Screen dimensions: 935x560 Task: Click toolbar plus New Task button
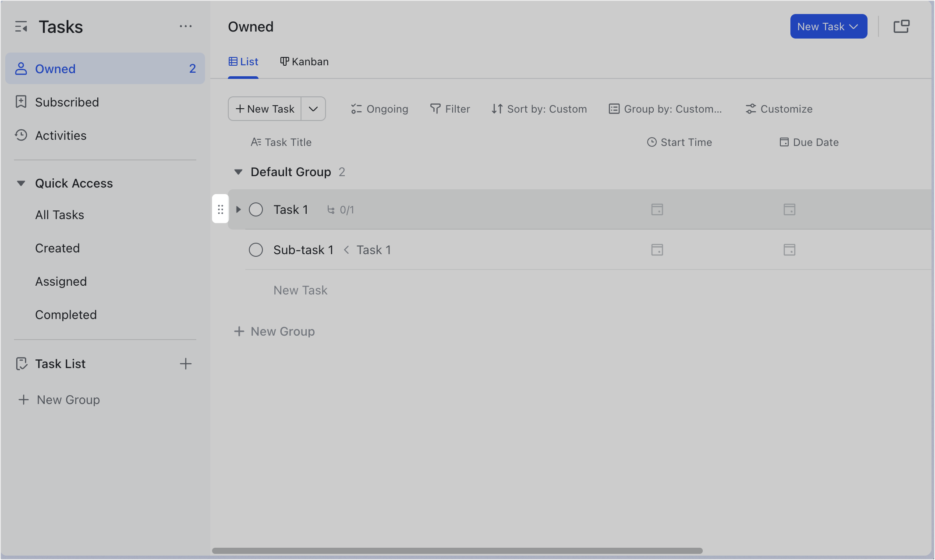pos(265,109)
